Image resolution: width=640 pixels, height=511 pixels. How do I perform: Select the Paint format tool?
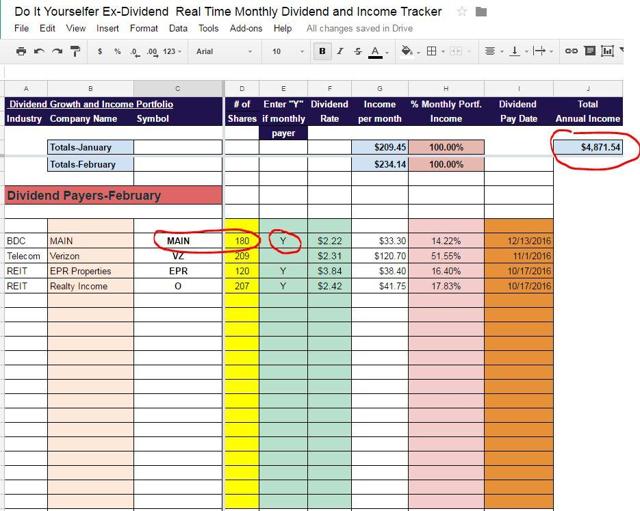75,51
